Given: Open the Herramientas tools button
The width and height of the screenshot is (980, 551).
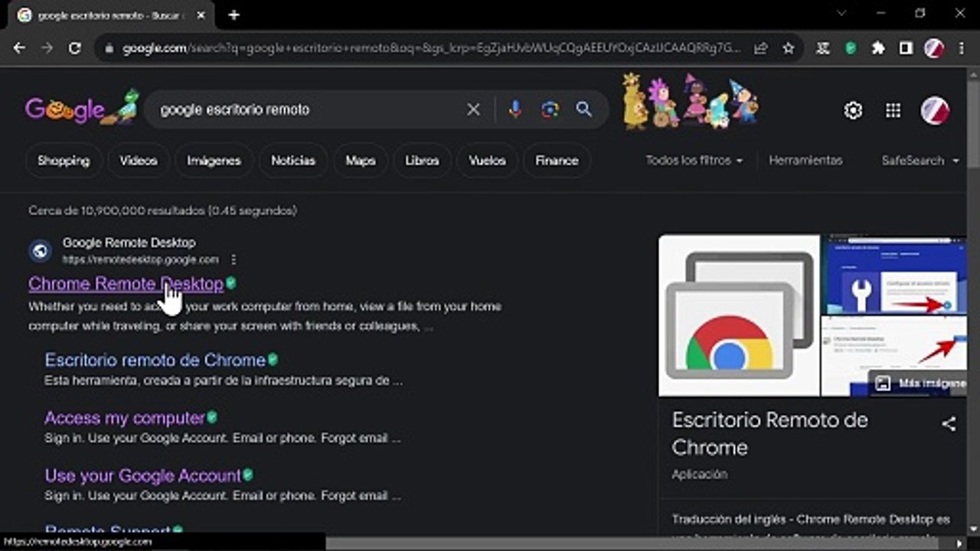Looking at the screenshot, I should pos(805,161).
